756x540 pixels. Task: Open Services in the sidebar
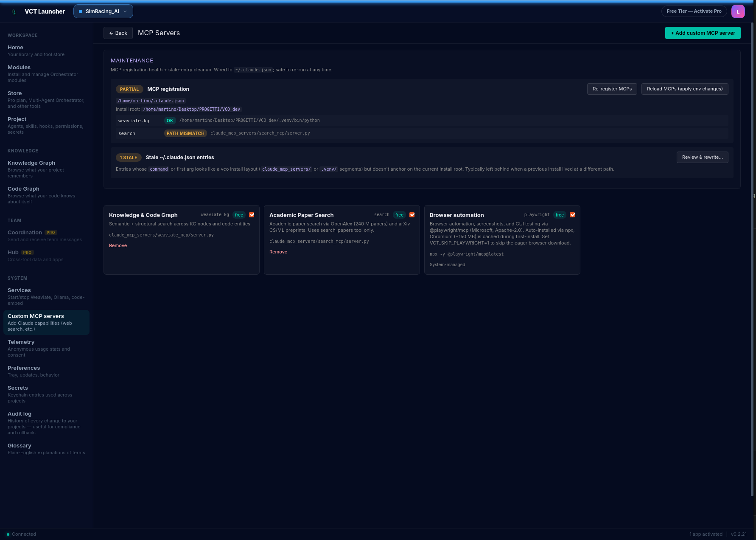point(46,296)
